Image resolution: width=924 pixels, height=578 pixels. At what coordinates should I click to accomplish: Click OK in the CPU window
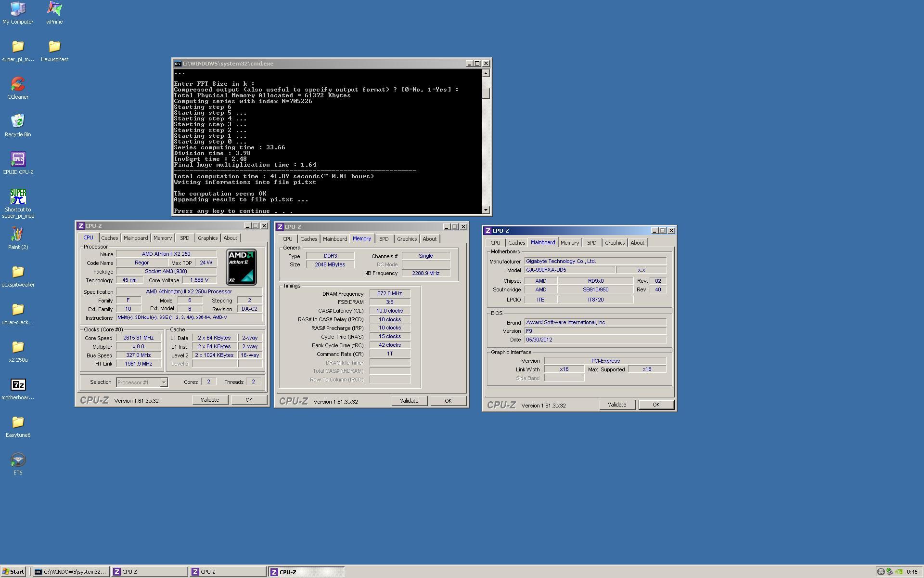point(249,400)
